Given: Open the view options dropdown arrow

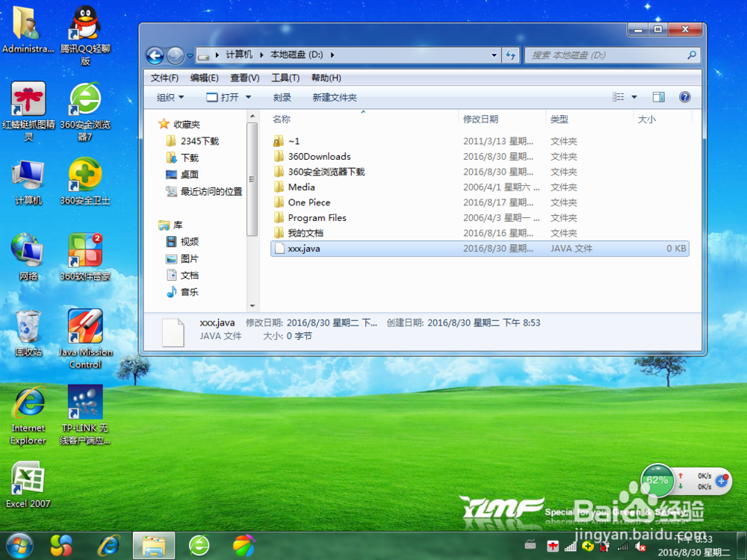Looking at the screenshot, I should coord(634,97).
